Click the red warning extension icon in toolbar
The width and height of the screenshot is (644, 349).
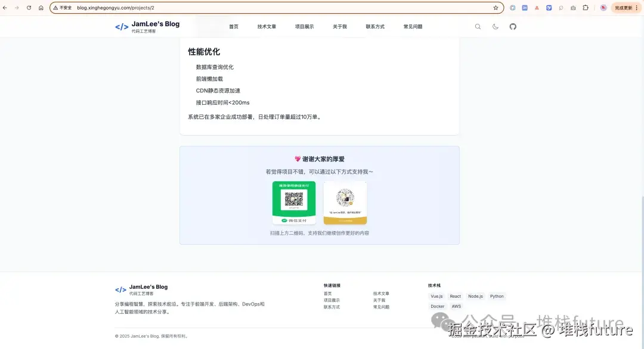click(537, 8)
